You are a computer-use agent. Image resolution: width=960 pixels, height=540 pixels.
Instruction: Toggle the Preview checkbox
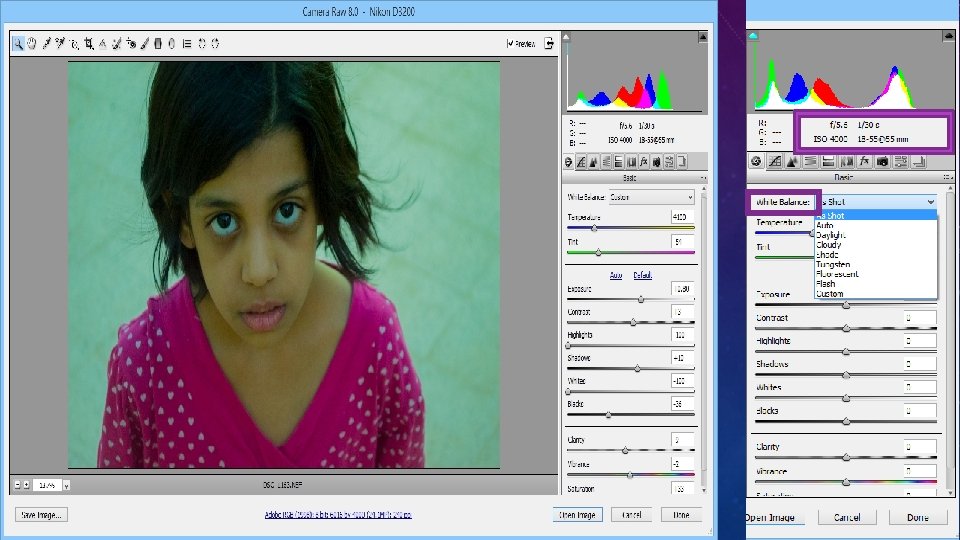(x=511, y=44)
